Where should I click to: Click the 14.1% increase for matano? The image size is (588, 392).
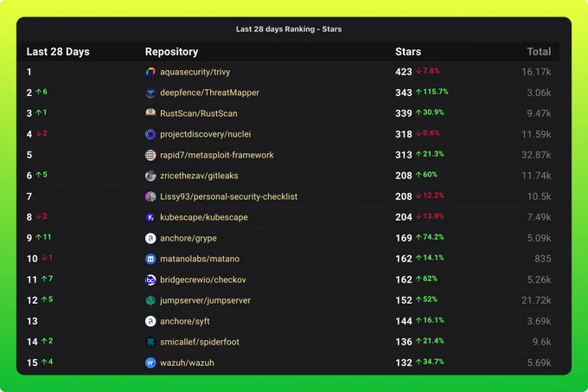(430, 258)
